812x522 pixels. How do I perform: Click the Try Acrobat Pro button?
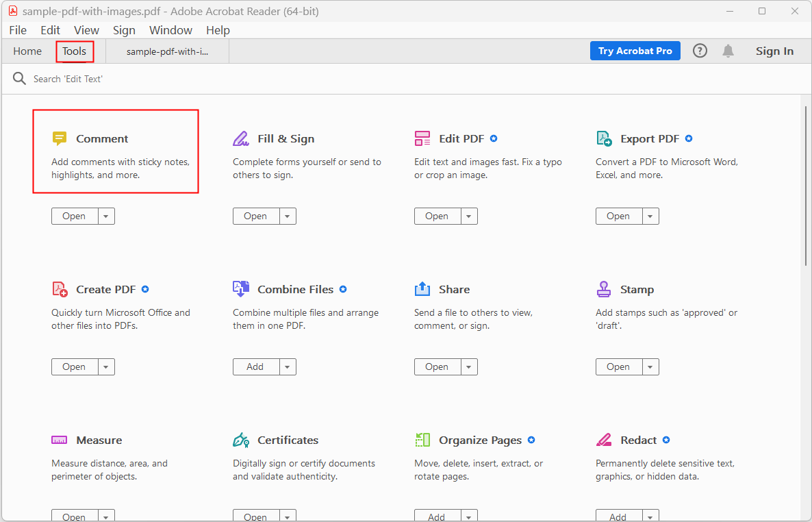click(635, 50)
